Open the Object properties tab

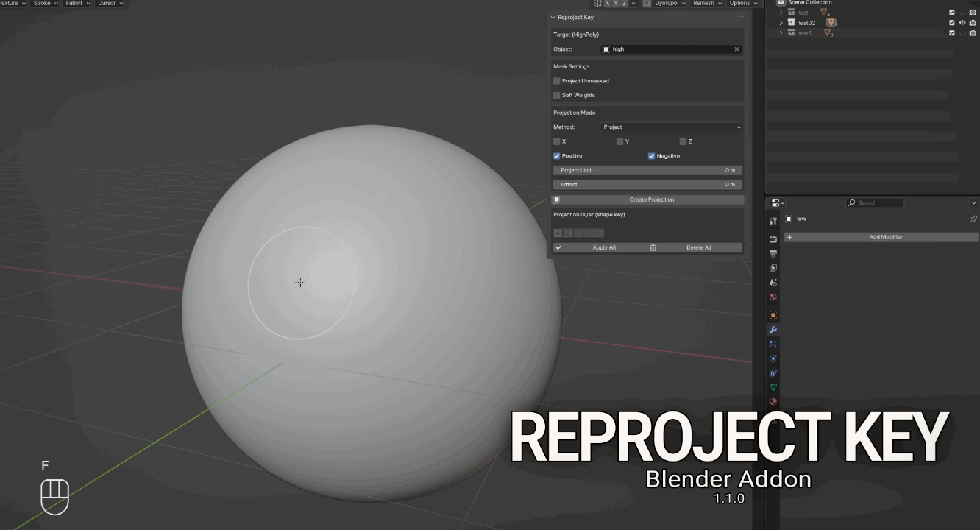click(773, 315)
